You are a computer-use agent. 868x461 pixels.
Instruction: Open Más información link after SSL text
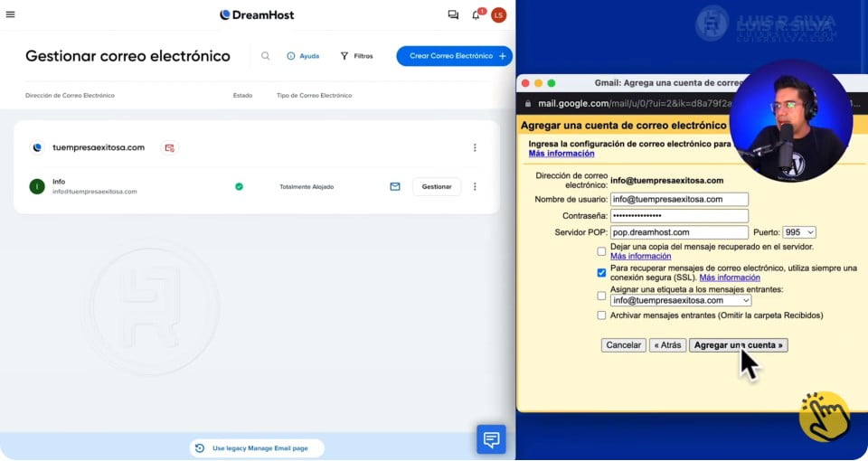pyautogui.click(x=730, y=278)
